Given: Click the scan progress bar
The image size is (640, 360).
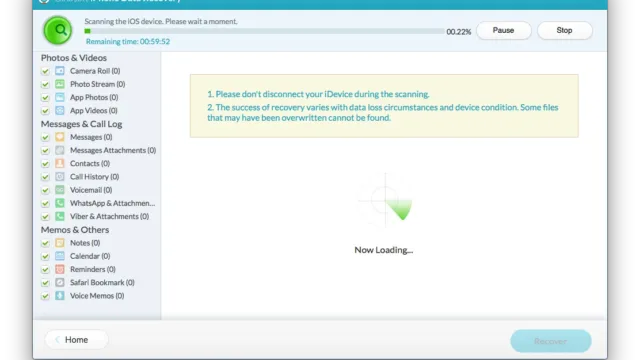Looking at the screenshot, I should pos(264,31).
